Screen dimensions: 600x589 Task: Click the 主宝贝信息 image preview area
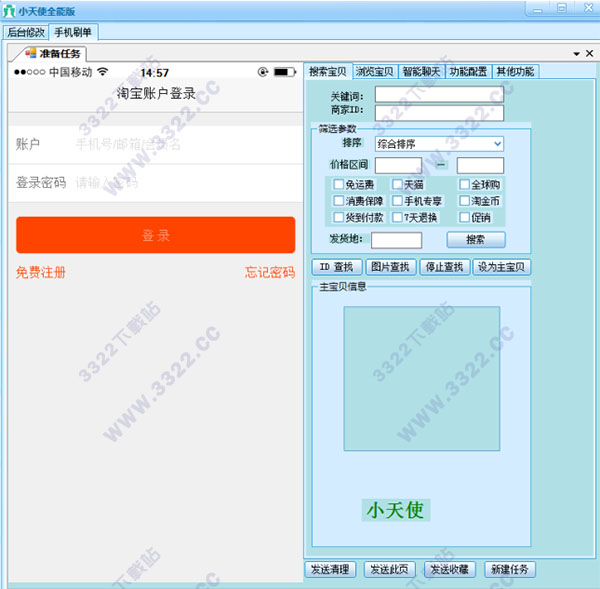click(422, 379)
